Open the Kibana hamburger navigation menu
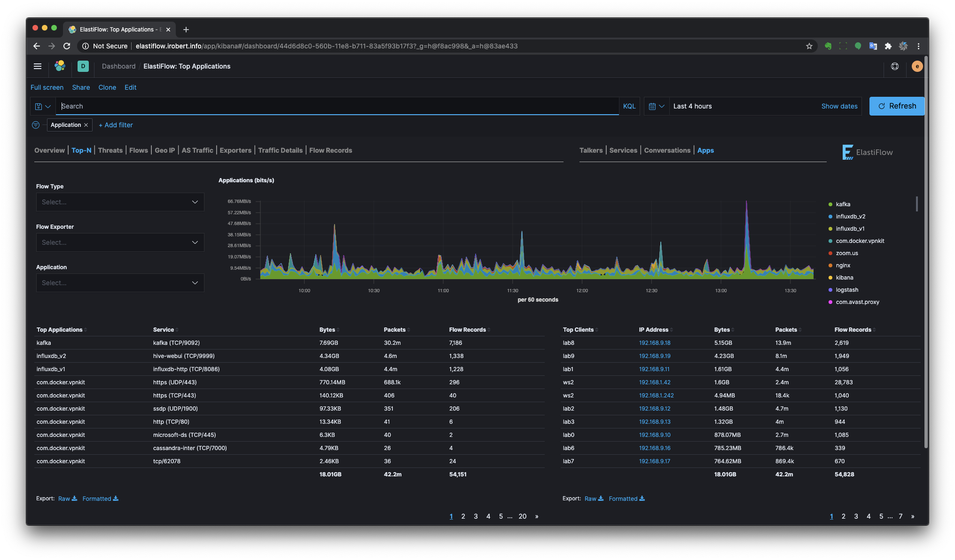The image size is (955, 560). click(38, 66)
